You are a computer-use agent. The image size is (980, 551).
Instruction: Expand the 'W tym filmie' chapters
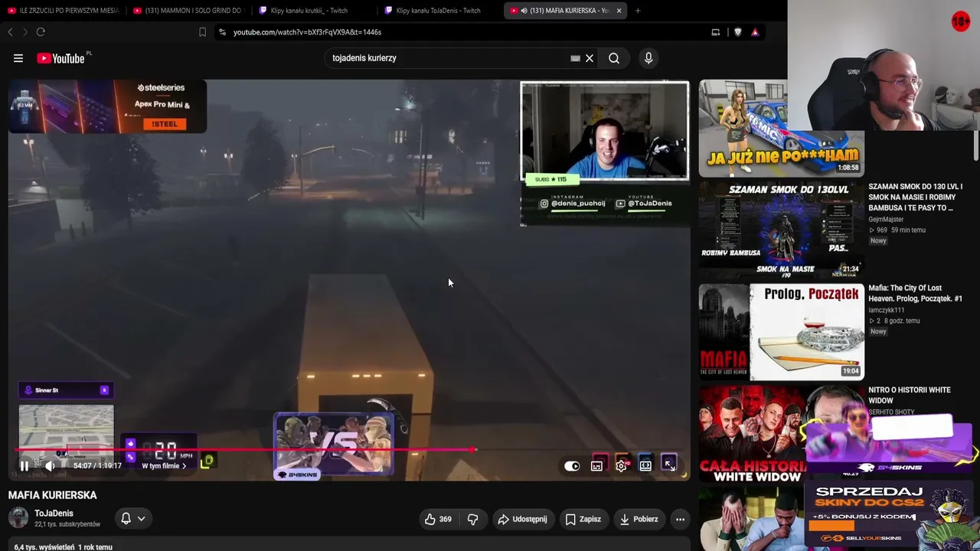click(x=164, y=465)
